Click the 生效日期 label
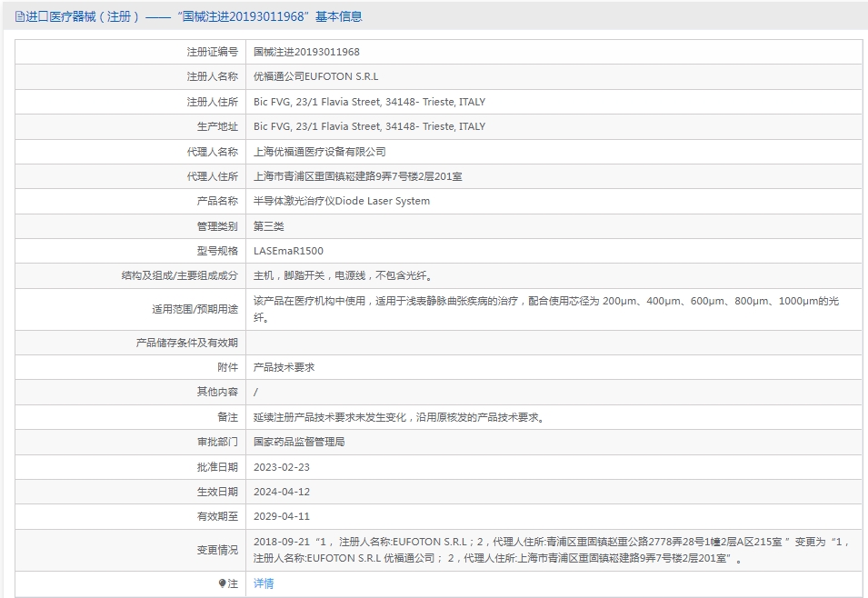 (217, 492)
